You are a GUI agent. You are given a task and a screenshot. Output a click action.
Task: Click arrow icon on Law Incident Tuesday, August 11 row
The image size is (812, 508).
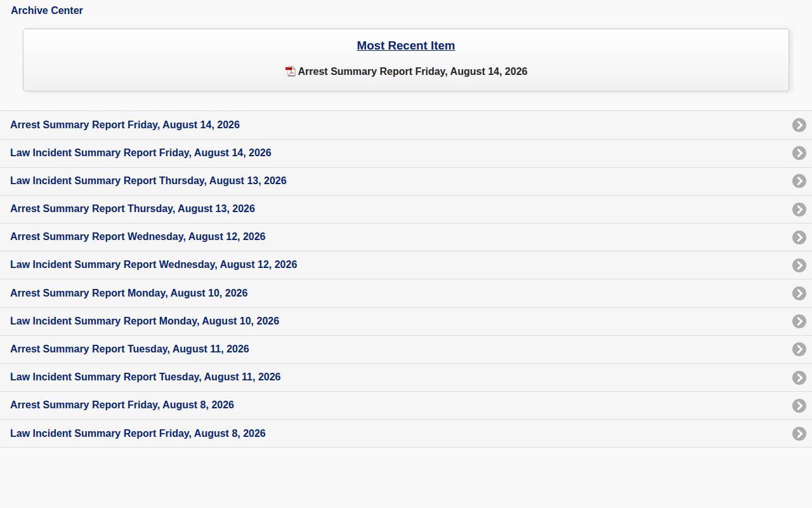click(799, 378)
